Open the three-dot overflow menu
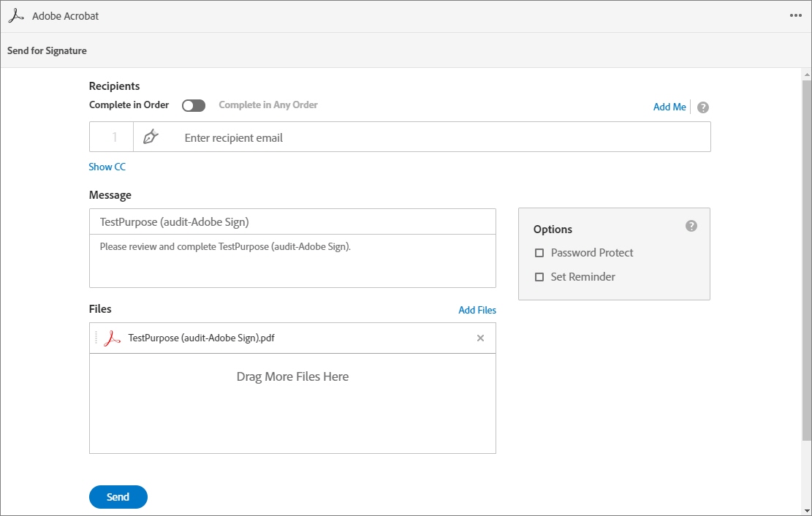812x516 pixels. [796, 14]
